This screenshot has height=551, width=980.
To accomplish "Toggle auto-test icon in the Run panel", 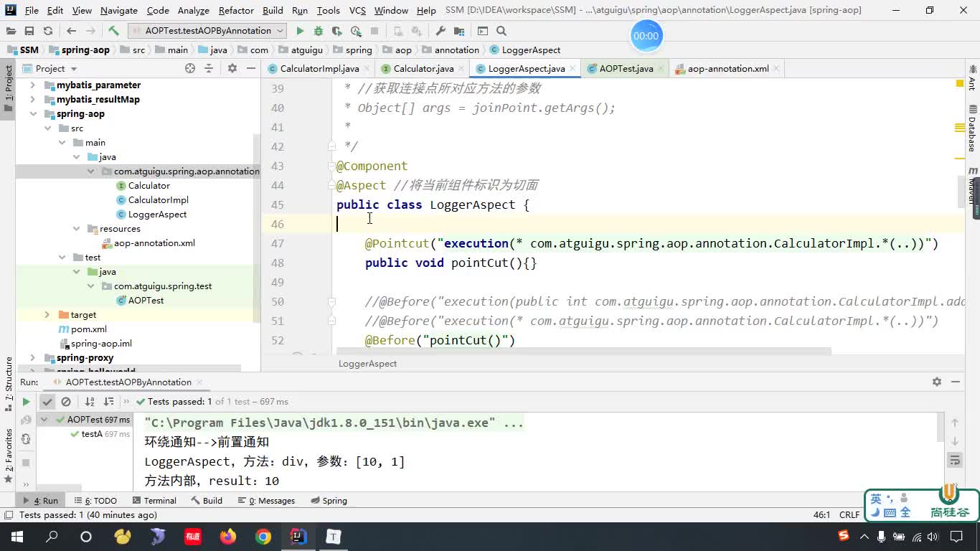I will (x=26, y=439).
